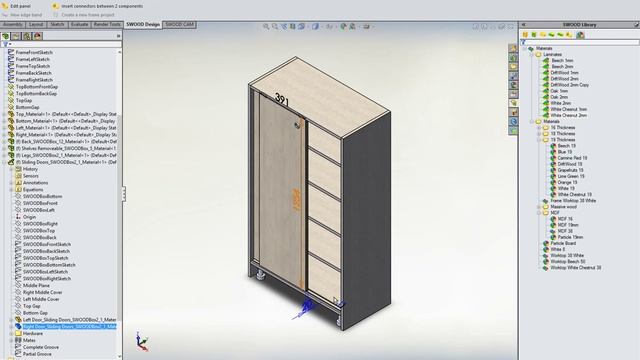
Task: Collapse the Laminates folder
Action: pyautogui.click(x=532, y=54)
